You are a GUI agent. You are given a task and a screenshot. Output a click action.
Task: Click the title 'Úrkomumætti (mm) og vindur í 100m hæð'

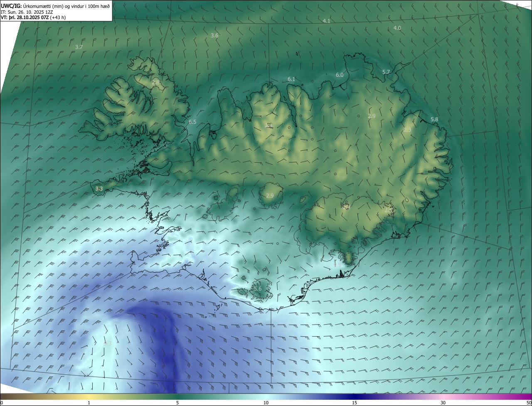(x=66, y=5)
